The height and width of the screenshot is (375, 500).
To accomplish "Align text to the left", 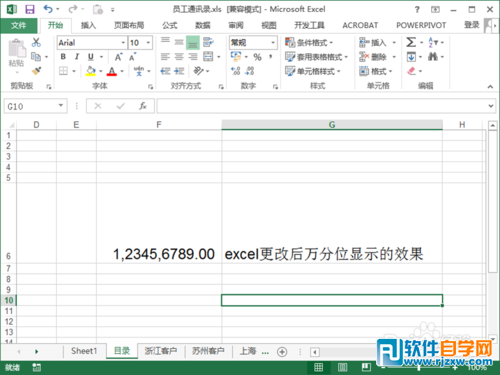I will pyautogui.click(x=165, y=57).
